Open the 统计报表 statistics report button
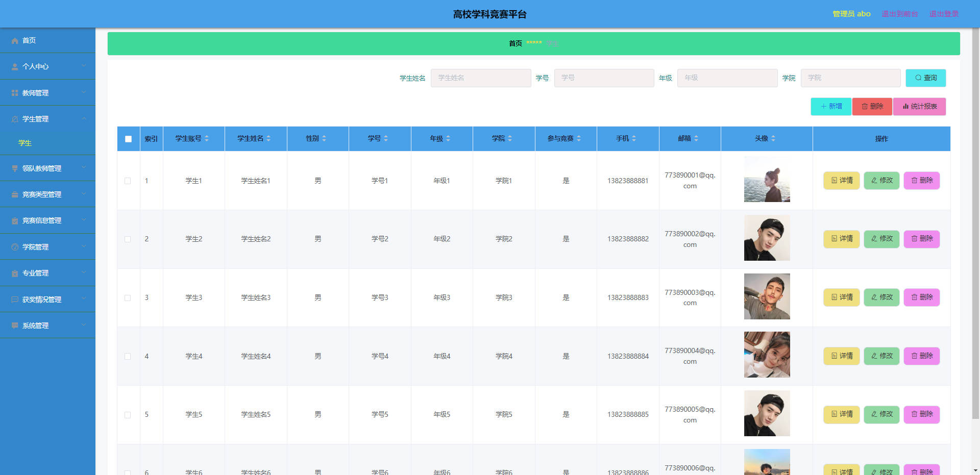980x475 pixels. pyautogui.click(x=920, y=107)
